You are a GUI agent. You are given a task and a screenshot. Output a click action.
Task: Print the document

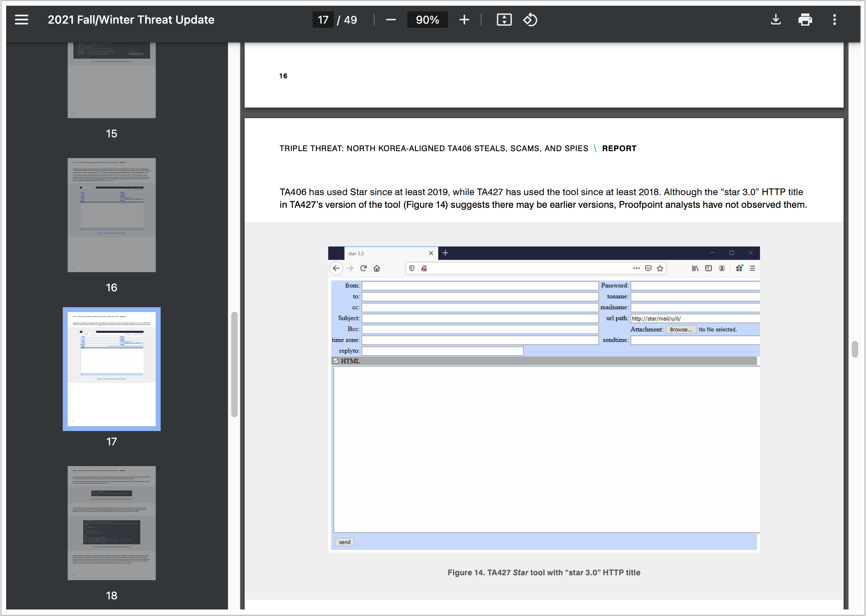click(805, 20)
